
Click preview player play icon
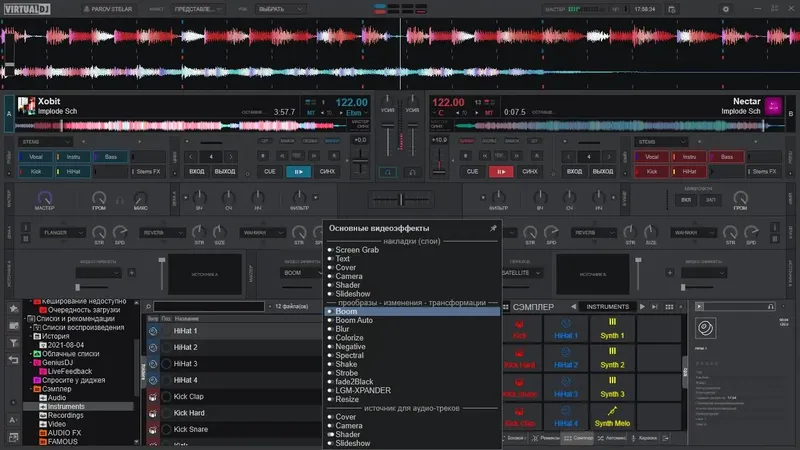(x=699, y=306)
